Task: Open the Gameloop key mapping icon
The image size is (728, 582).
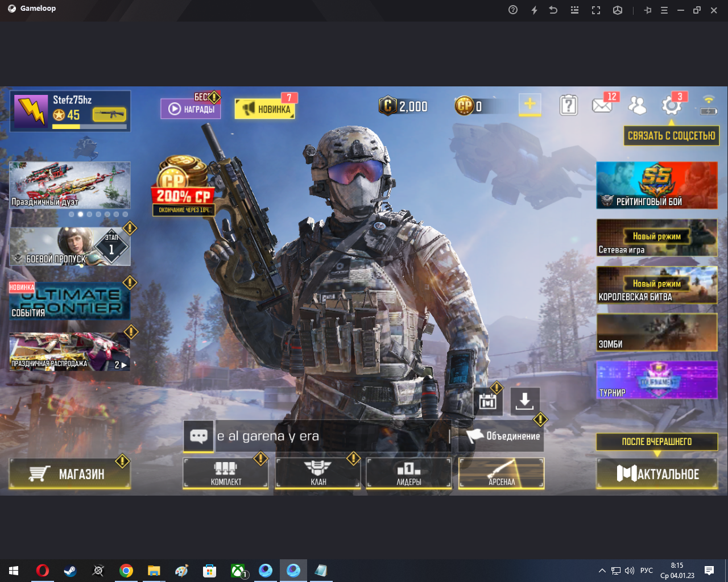Action: (x=574, y=10)
